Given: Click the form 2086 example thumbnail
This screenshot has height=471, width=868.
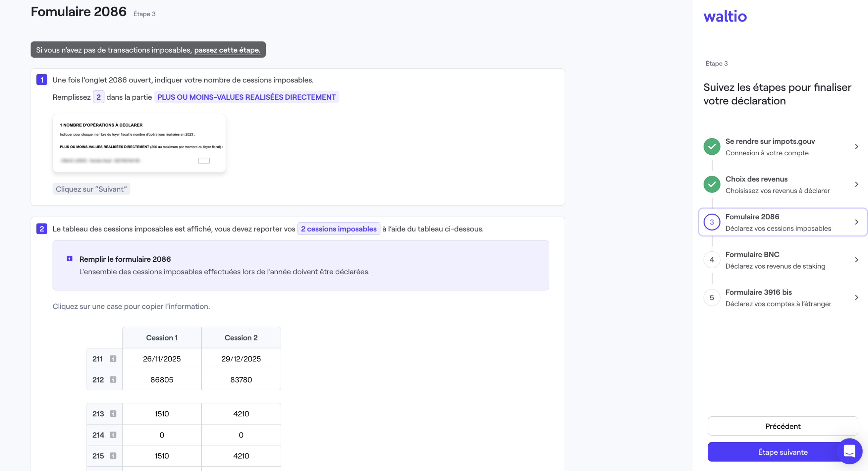Looking at the screenshot, I should click(x=139, y=143).
